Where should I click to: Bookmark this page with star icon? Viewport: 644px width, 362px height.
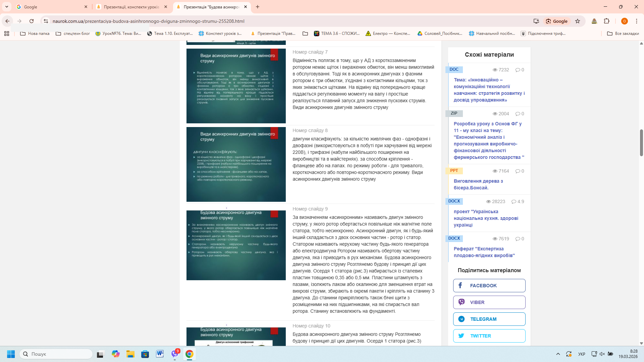(578, 21)
